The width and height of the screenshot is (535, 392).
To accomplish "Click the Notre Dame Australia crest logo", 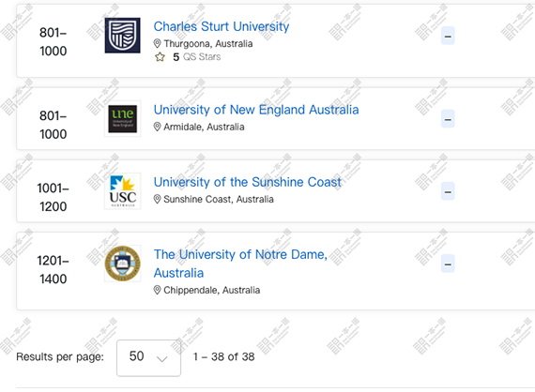I will click(123, 264).
